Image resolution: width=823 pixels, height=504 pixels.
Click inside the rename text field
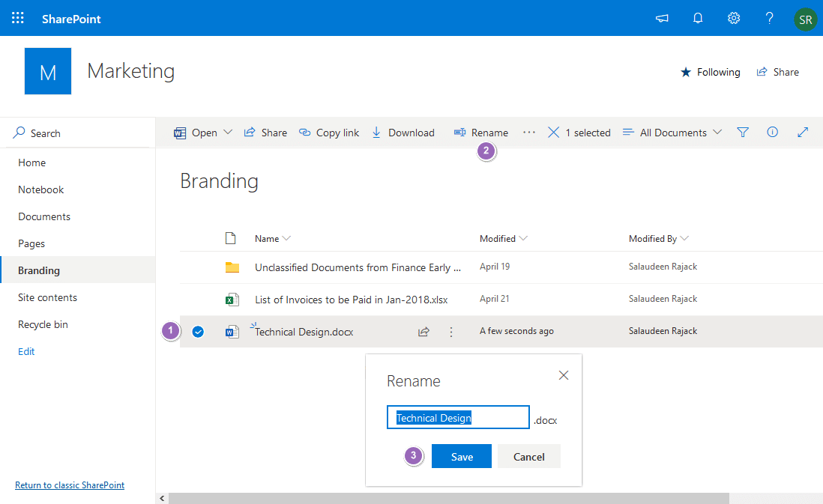[x=457, y=416]
